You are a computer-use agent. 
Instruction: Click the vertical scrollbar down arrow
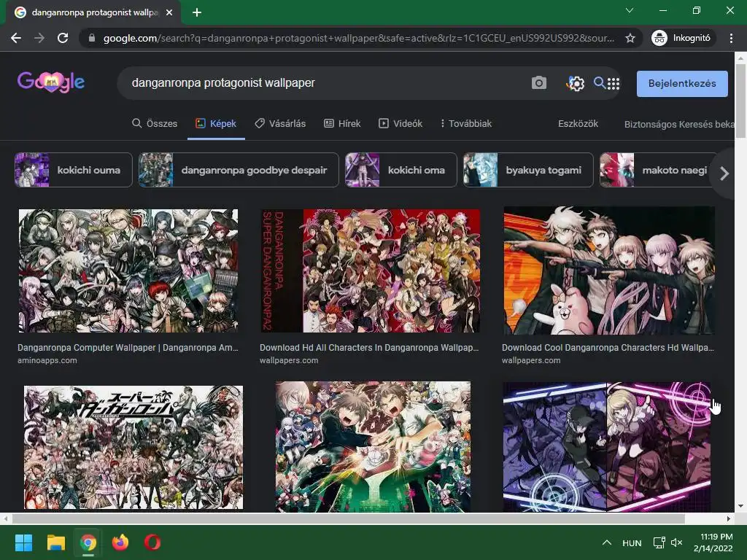[x=740, y=506]
